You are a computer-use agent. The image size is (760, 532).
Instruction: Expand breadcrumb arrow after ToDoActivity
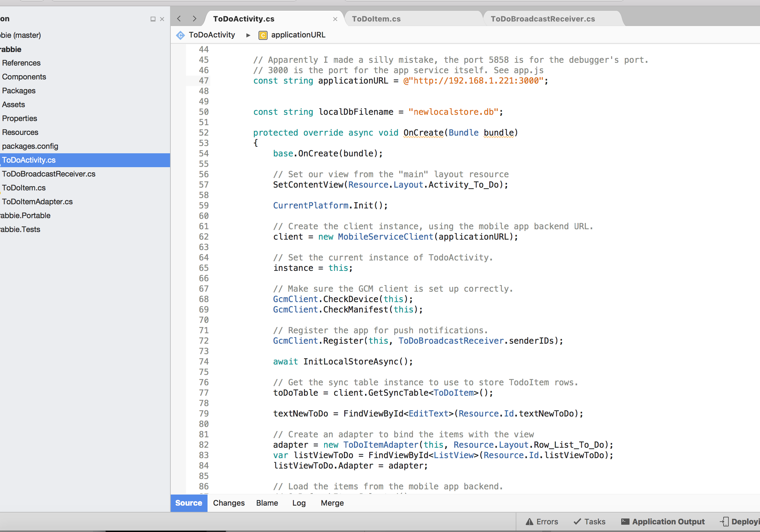(x=248, y=35)
